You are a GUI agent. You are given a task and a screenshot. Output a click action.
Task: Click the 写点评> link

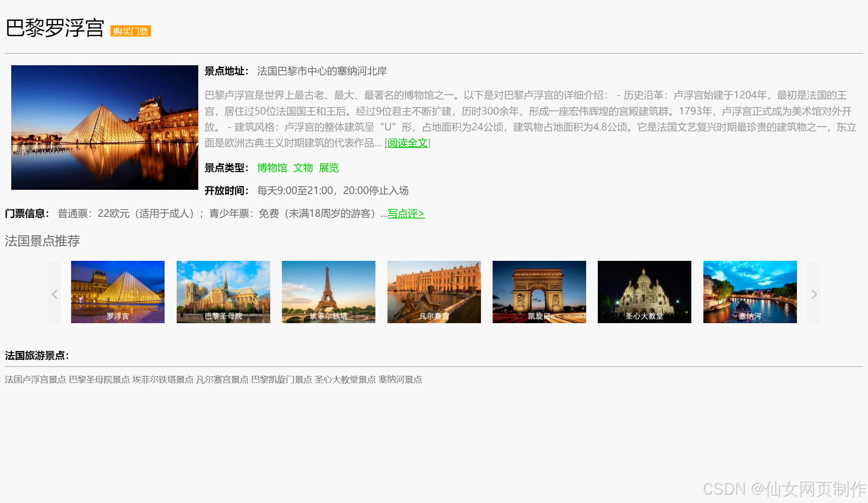pos(406,214)
